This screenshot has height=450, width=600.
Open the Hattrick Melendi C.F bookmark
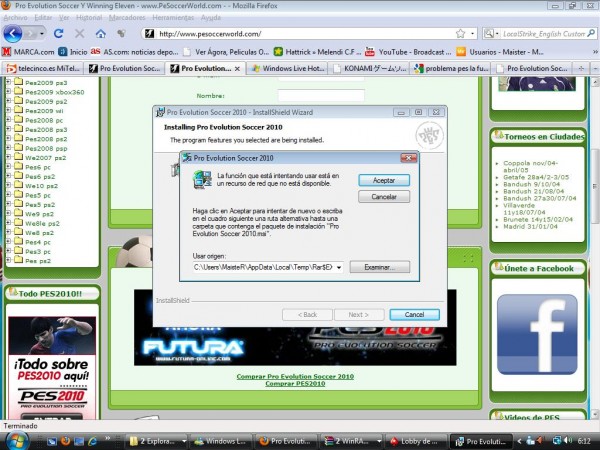coord(317,52)
